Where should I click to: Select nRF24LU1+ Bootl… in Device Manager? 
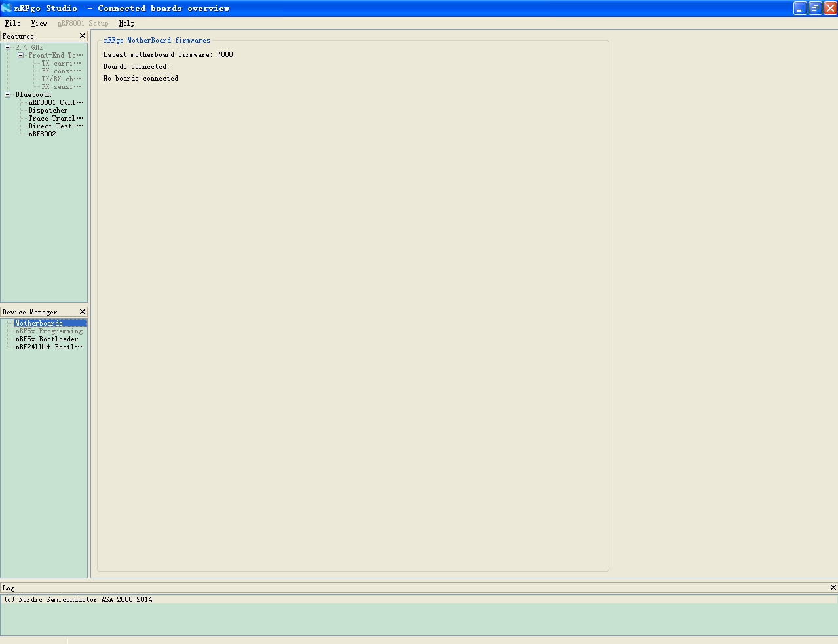[x=49, y=347]
